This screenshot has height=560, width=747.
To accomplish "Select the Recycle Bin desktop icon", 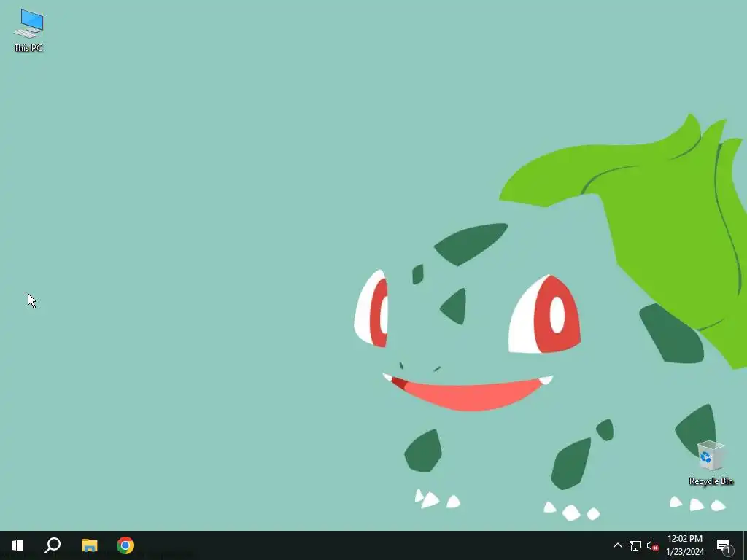I will click(x=711, y=463).
